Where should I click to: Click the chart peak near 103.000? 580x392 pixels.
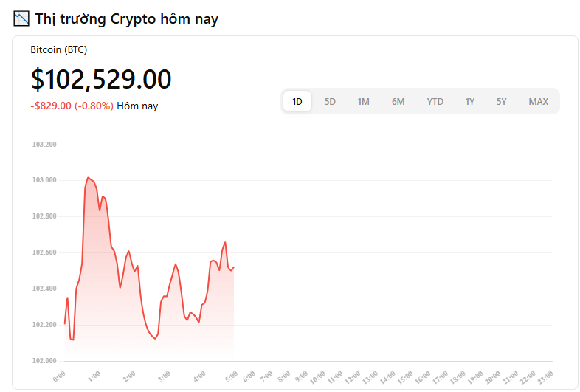(x=88, y=178)
